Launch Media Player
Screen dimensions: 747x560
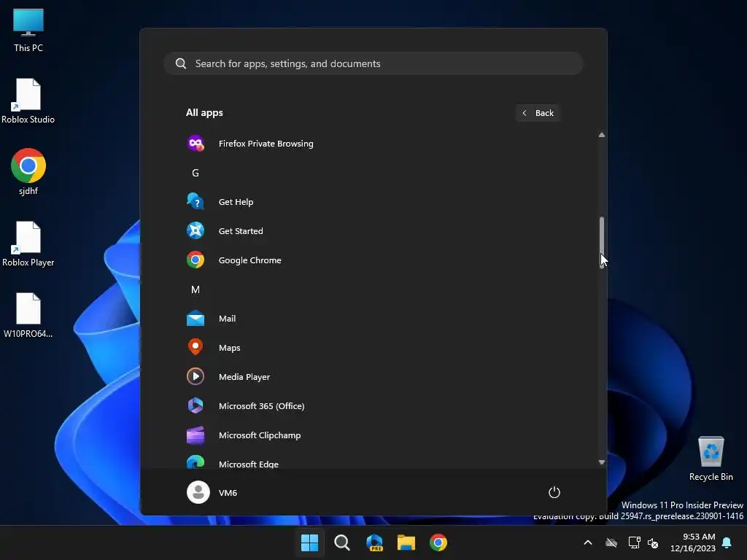click(373, 377)
